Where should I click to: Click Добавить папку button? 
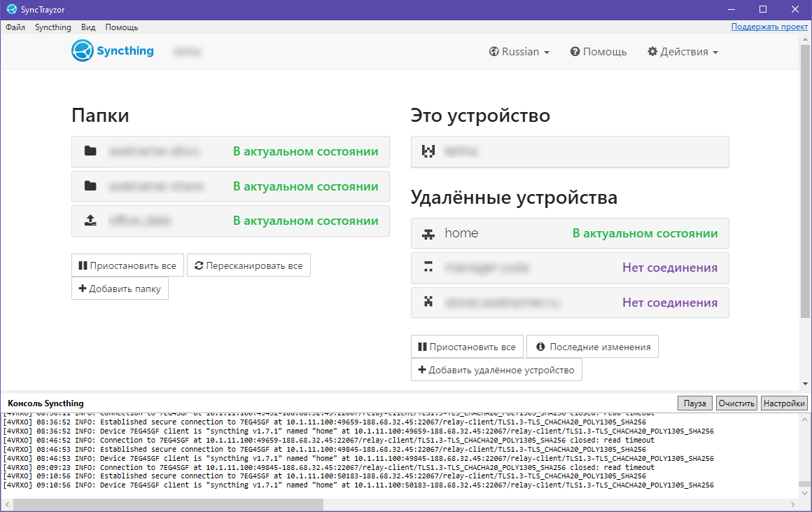(x=120, y=289)
